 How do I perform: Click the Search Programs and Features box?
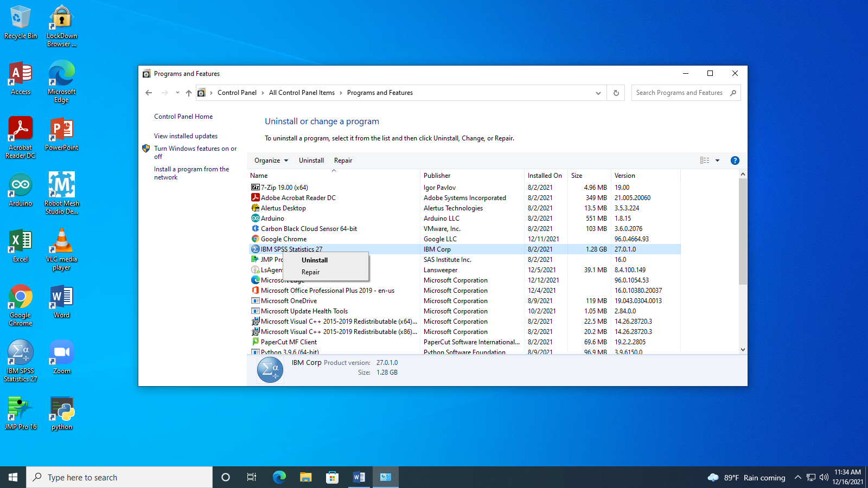pos(679,93)
